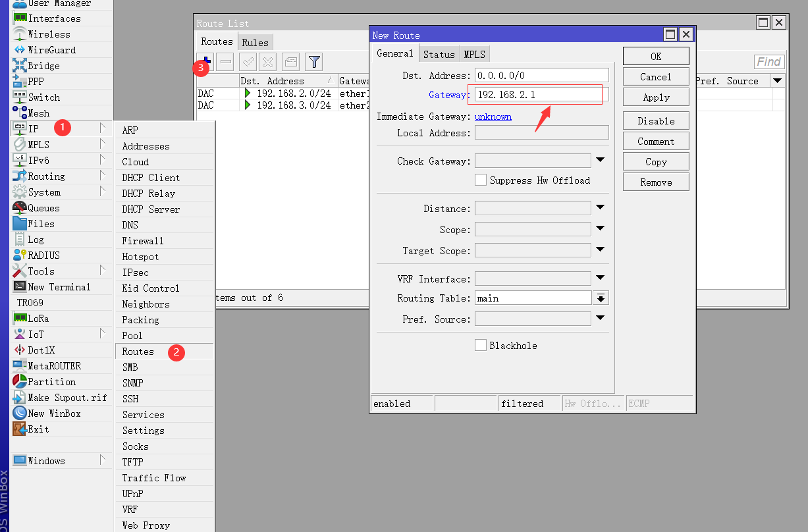
Task: Check the Blackhole checkbox
Action: [480, 345]
